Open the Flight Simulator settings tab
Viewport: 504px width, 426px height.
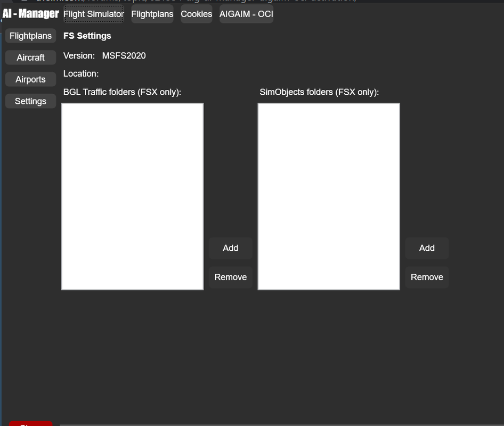click(x=94, y=14)
